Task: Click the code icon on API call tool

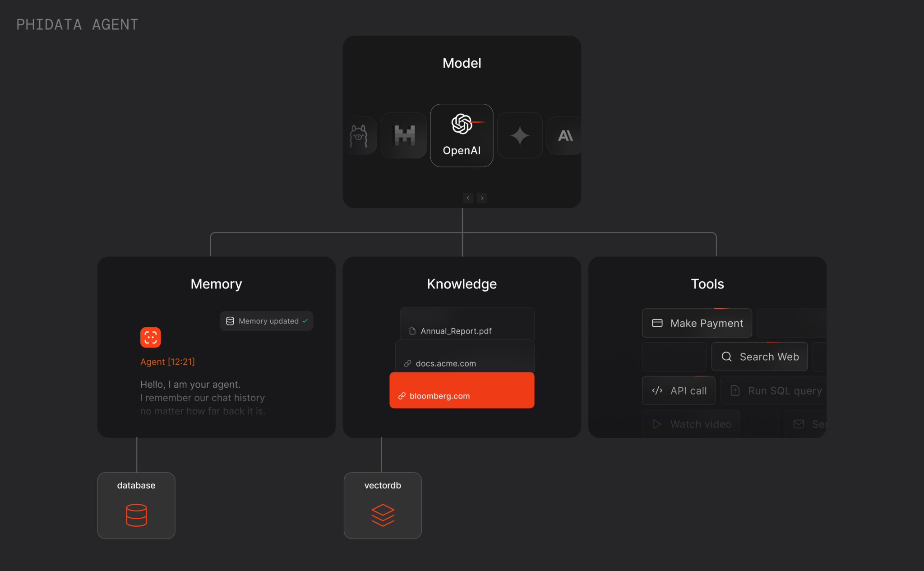Action: (x=656, y=390)
